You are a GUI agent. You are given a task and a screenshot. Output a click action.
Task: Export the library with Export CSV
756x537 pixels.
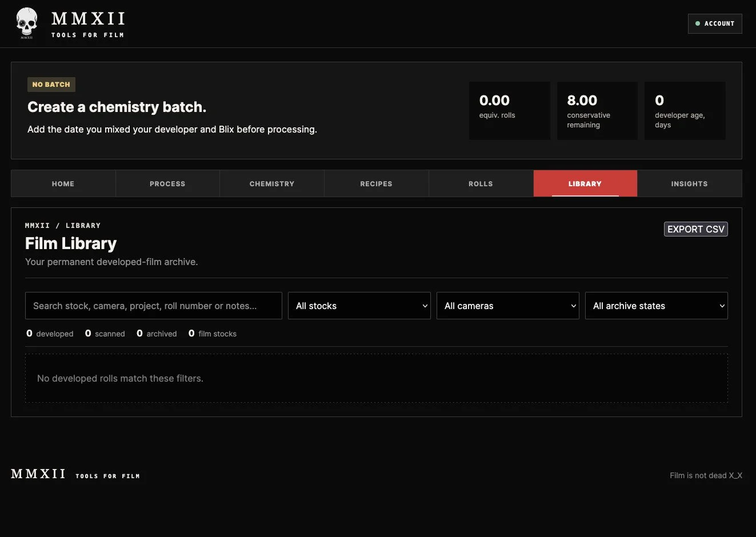pyautogui.click(x=695, y=229)
